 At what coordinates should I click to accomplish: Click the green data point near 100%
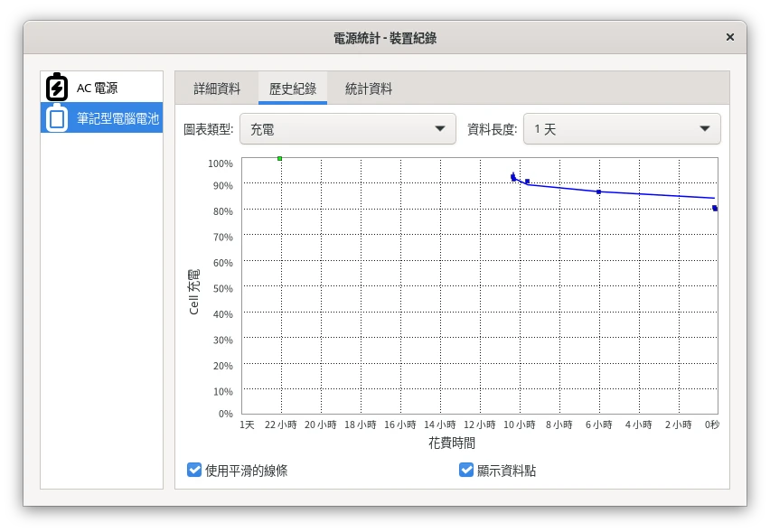pyautogui.click(x=279, y=159)
